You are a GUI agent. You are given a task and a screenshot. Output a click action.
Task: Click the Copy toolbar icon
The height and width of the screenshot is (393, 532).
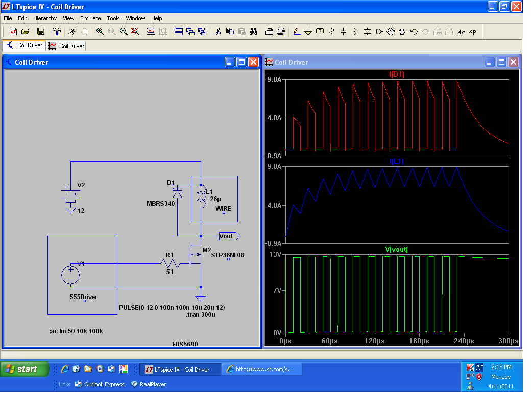click(230, 32)
